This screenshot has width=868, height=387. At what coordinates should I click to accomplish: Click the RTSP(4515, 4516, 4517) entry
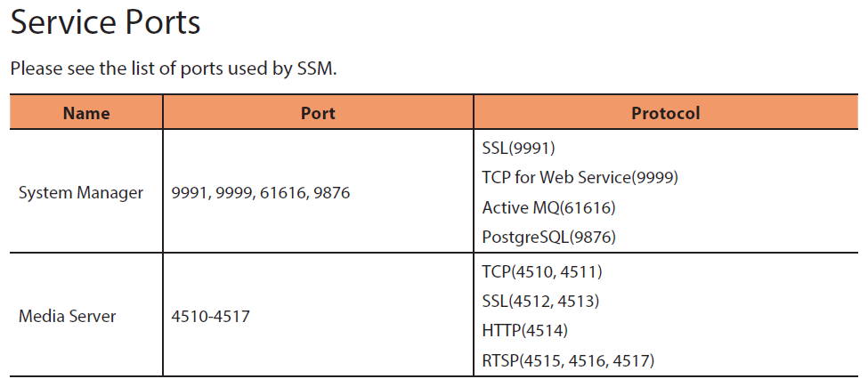click(x=568, y=361)
